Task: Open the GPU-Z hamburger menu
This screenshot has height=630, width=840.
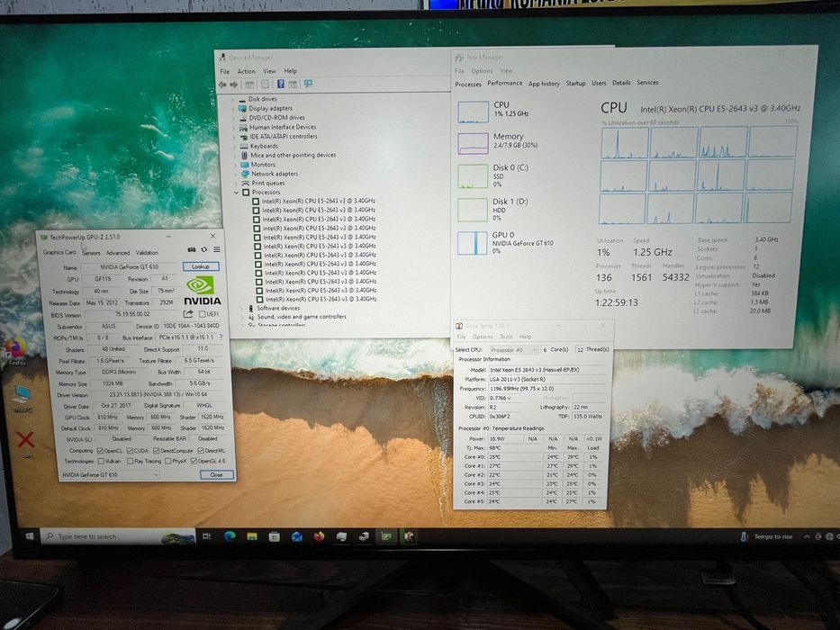Action: [x=217, y=249]
